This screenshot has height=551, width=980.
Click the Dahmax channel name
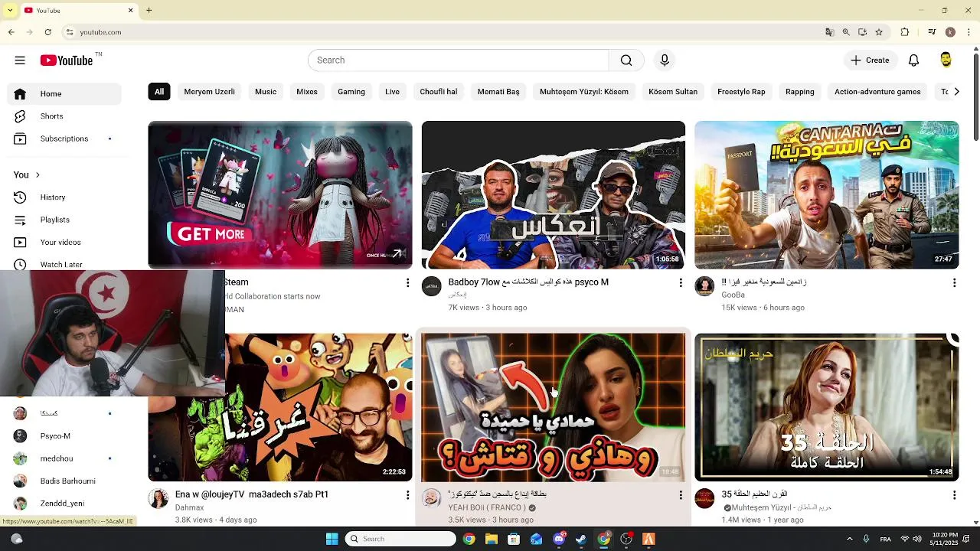tap(189, 507)
